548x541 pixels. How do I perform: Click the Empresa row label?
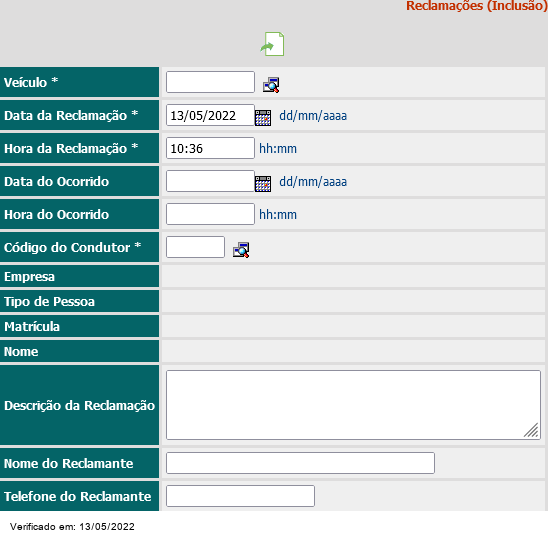click(x=29, y=276)
